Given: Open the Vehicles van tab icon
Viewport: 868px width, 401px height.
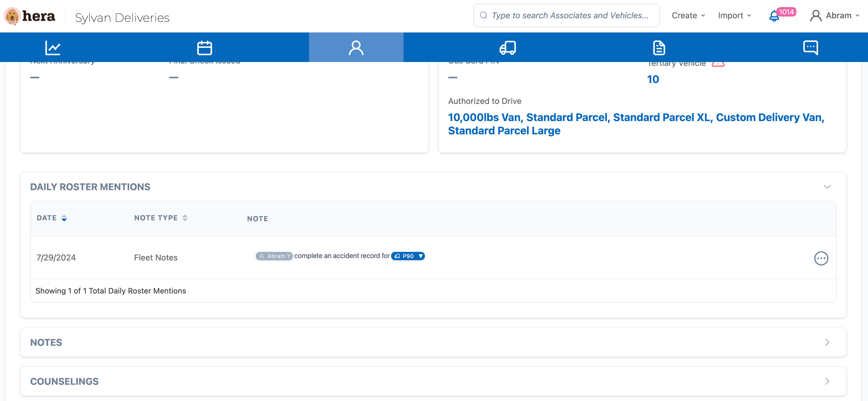Looking at the screenshot, I should tap(508, 48).
